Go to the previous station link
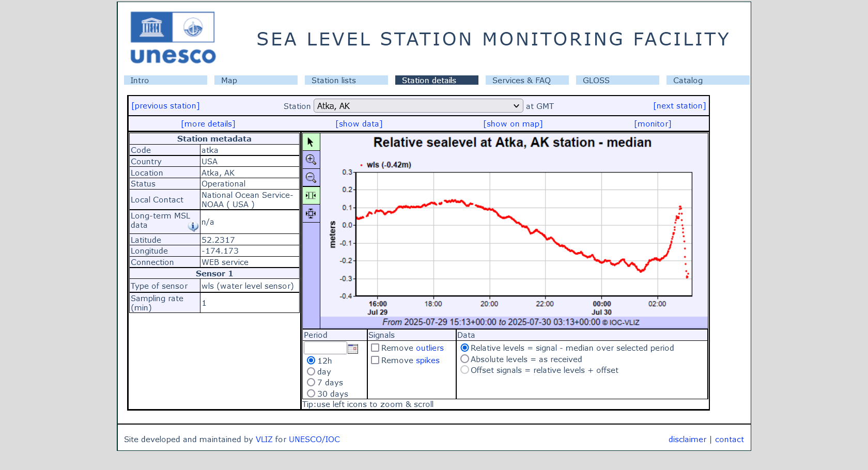The height and width of the screenshot is (470, 868). tap(165, 106)
